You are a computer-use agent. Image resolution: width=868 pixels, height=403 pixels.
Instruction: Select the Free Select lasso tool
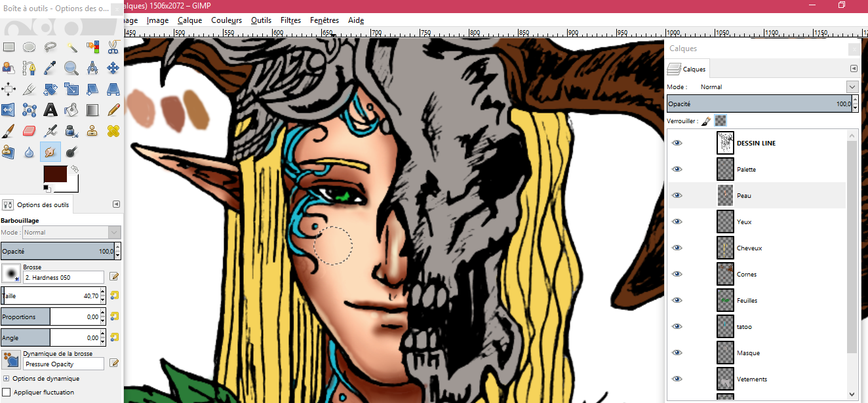[x=50, y=47]
